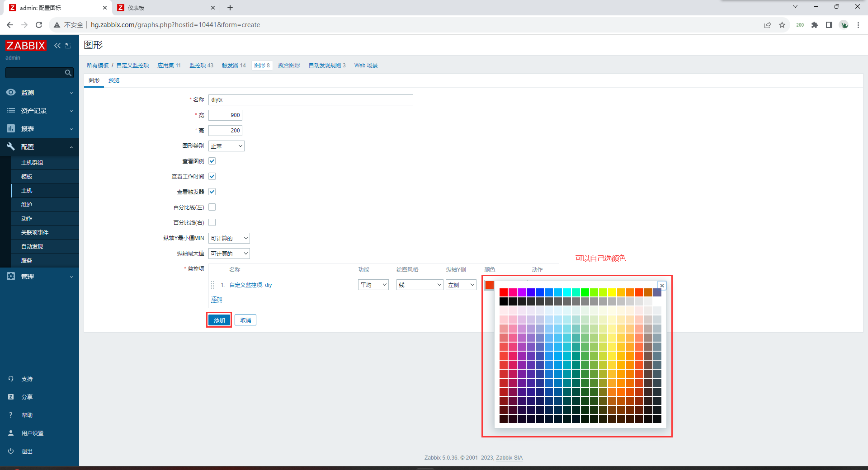Image resolution: width=868 pixels, height=470 pixels.
Task: Go back with the browser back arrow
Action: [10, 25]
